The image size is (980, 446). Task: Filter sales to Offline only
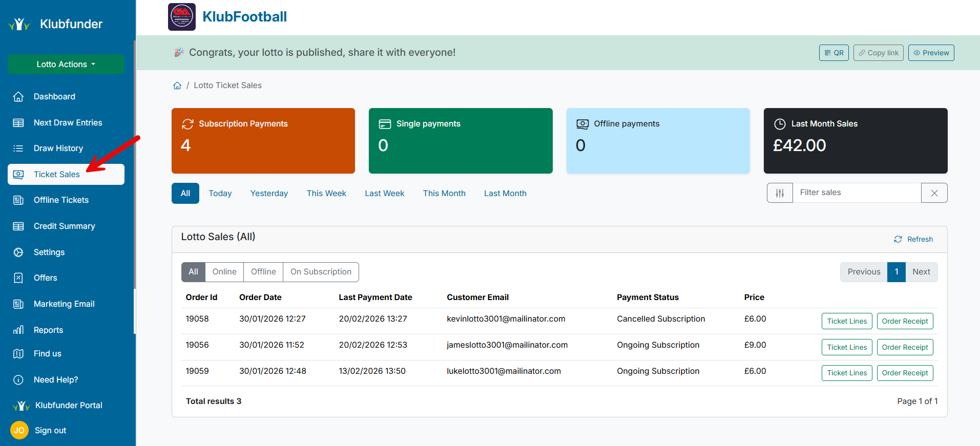tap(263, 272)
